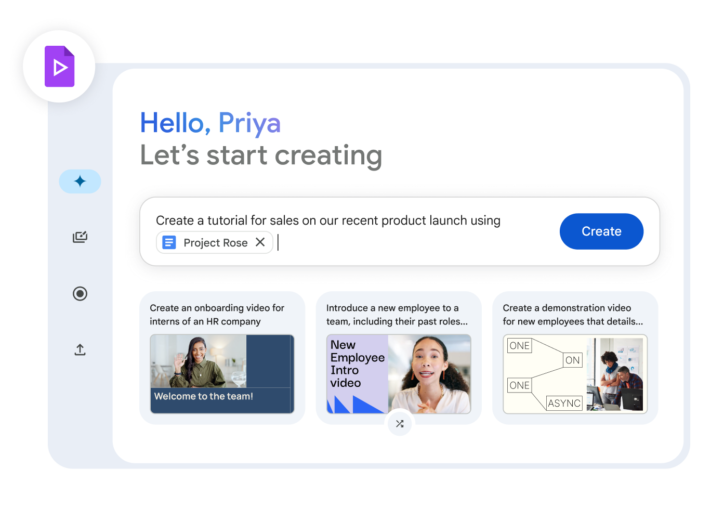
Task: Focus the prompt text input field
Action: (x=399, y=231)
